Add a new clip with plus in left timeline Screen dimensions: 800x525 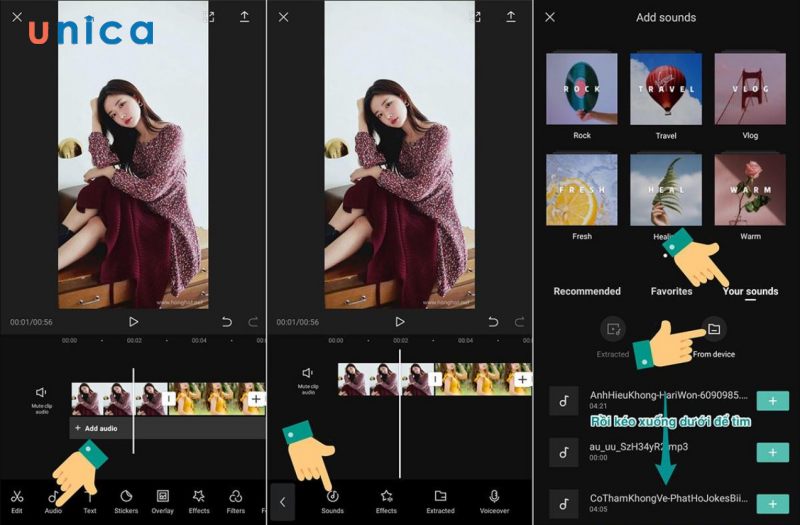click(256, 398)
